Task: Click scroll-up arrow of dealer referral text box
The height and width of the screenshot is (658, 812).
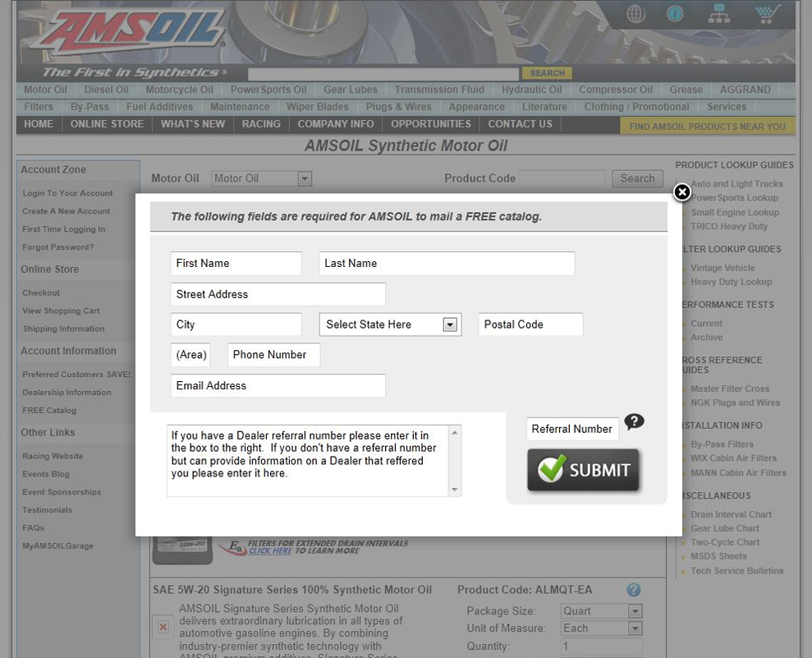Action: [x=455, y=432]
